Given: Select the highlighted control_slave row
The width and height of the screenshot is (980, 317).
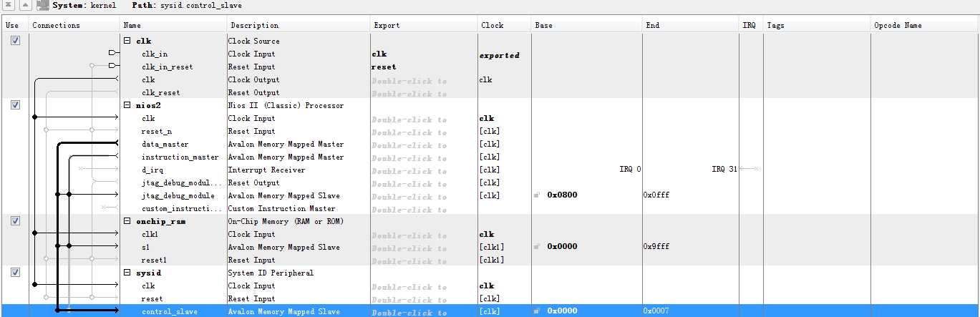Looking at the screenshot, I should point(490,311).
